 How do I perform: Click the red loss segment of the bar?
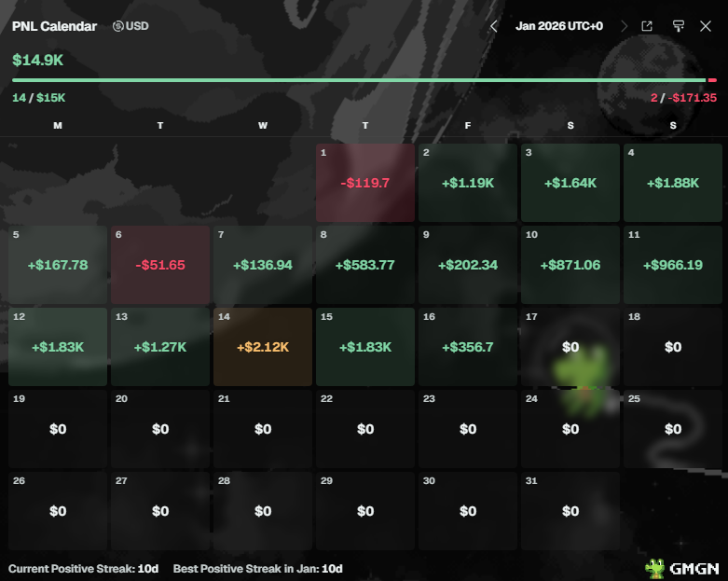(x=712, y=80)
